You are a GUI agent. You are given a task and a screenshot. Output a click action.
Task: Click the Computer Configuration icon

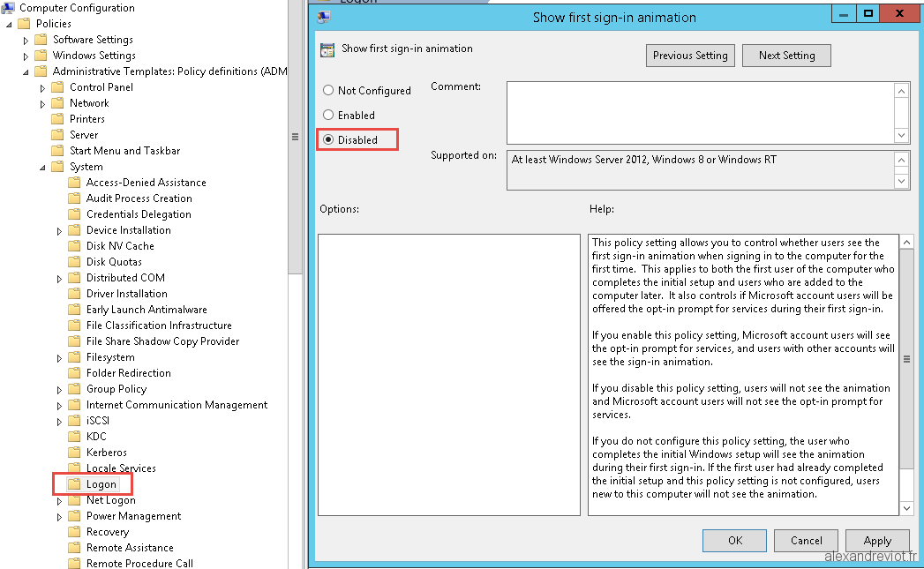(9, 7)
